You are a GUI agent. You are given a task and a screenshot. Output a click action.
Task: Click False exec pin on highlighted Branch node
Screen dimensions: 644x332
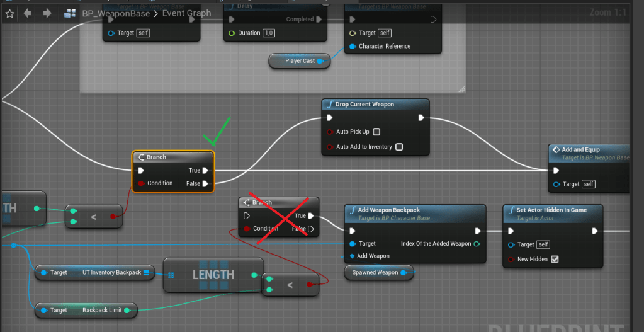coord(206,184)
